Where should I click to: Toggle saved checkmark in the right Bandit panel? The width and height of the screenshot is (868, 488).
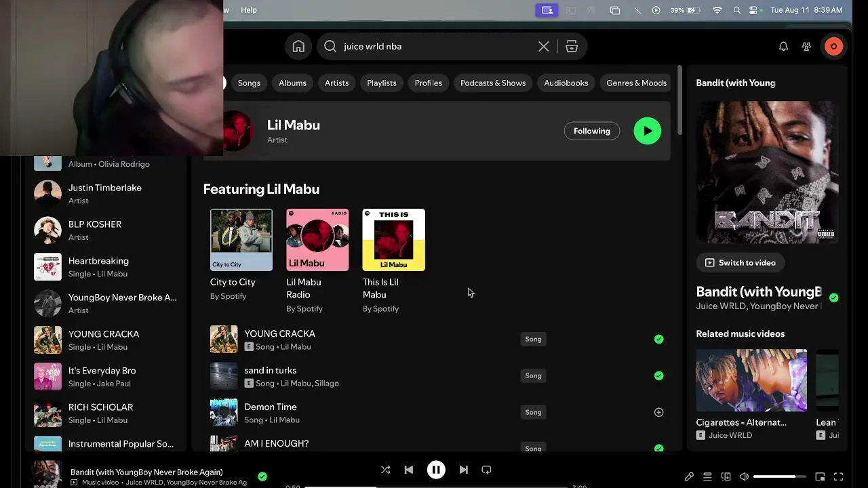833,298
